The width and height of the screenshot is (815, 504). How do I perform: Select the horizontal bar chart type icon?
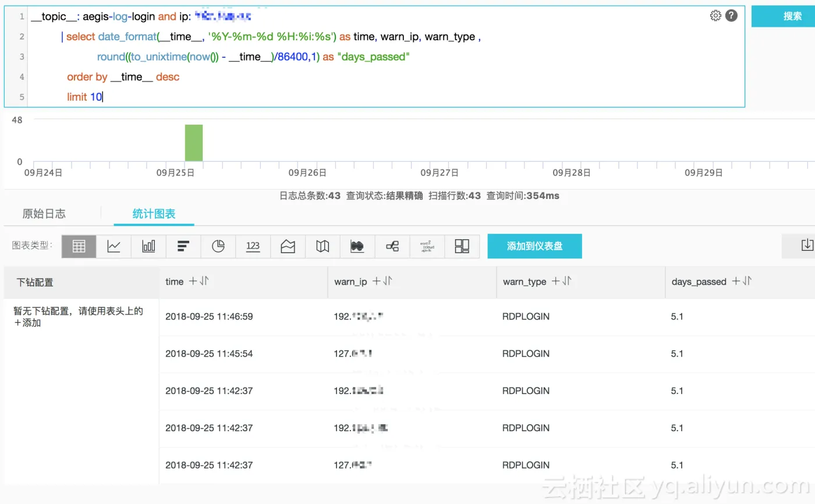183,246
